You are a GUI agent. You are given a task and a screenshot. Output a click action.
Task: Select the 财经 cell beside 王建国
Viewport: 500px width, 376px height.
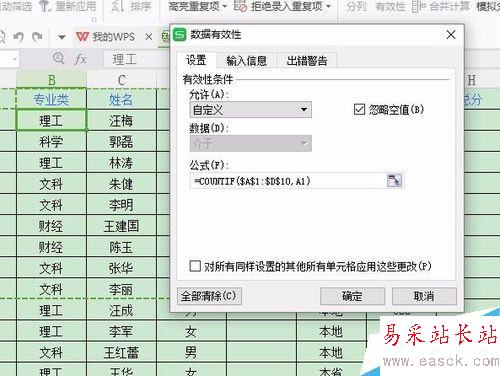point(51,226)
